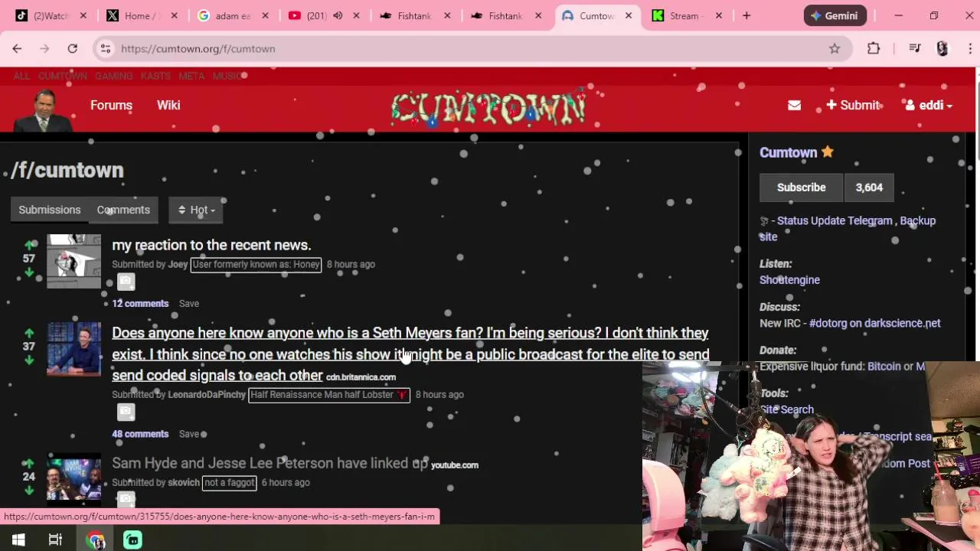Open the 12 comments link

[x=140, y=304]
